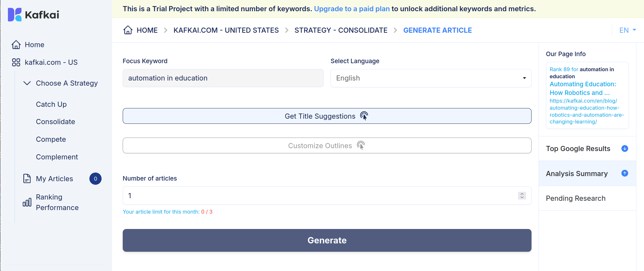
Task: Open the Pending Research section
Action: tap(587, 198)
